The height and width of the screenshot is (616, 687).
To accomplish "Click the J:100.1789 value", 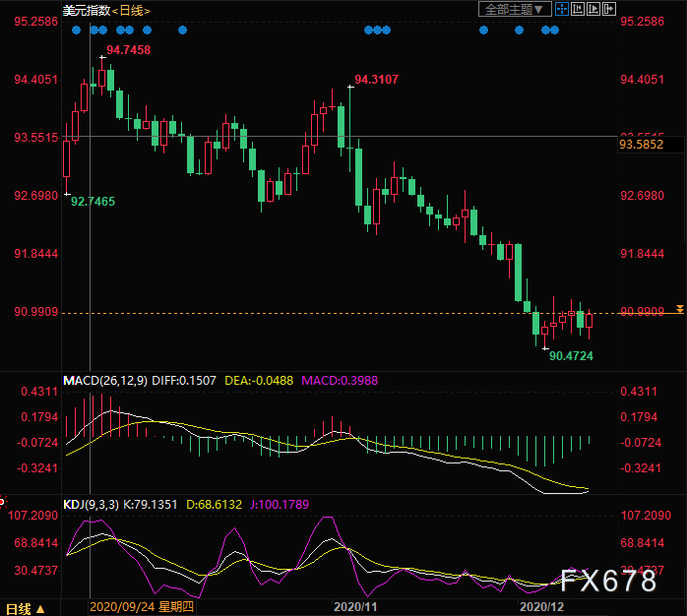I will tap(280, 504).
